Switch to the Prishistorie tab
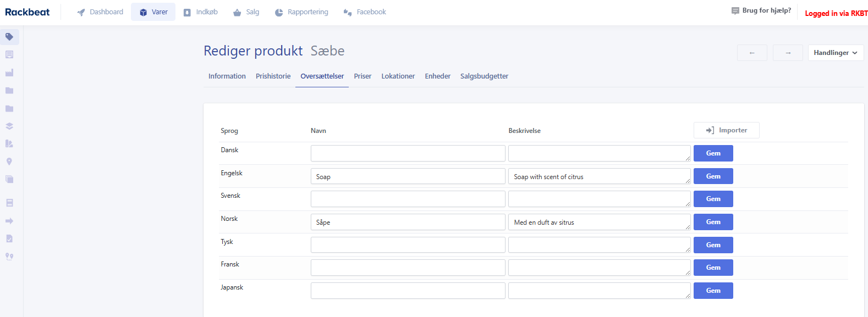Image resolution: width=868 pixels, height=317 pixels. tap(273, 76)
